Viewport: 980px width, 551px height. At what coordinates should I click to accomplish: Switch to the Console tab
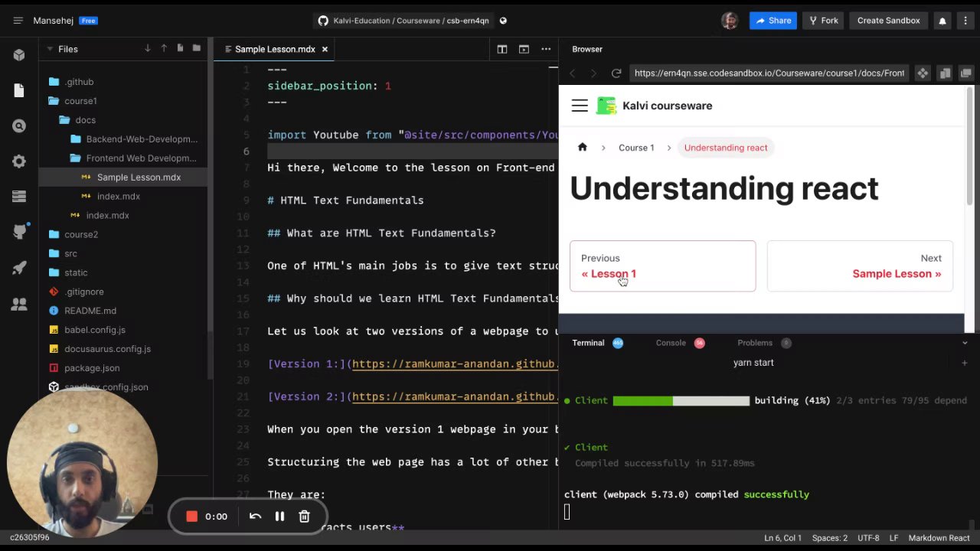(671, 343)
